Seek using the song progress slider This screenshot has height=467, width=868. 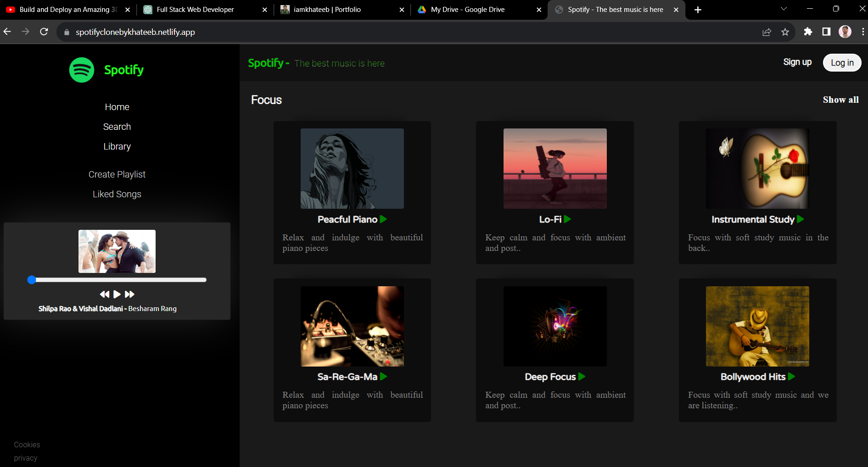(x=117, y=280)
